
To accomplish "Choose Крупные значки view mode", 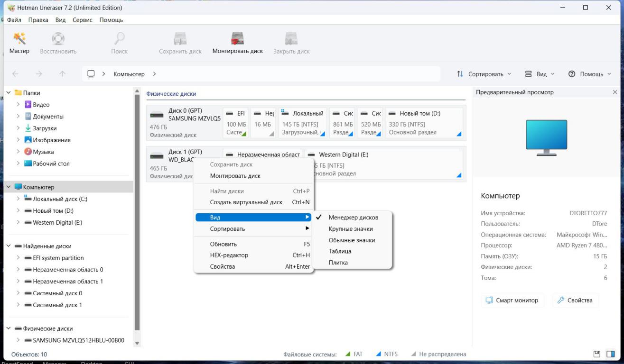I will 350,229.
